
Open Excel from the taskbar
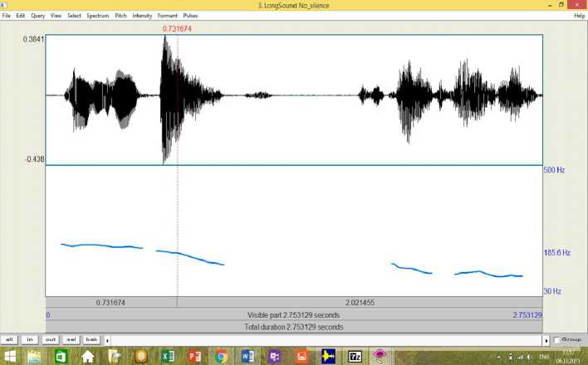(x=167, y=357)
